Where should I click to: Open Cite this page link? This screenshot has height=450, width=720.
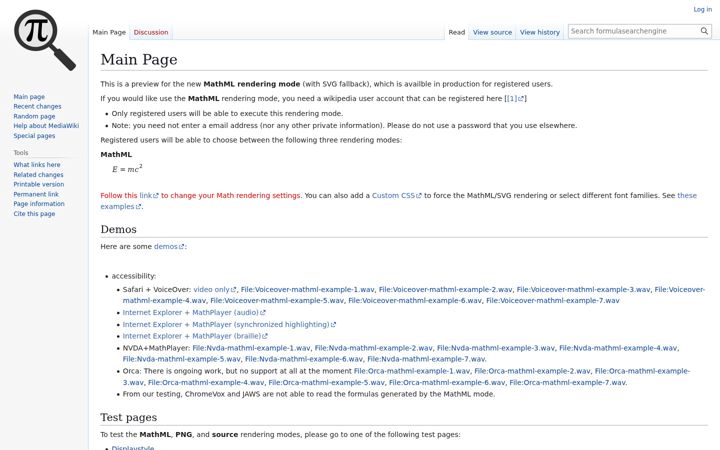coord(34,214)
